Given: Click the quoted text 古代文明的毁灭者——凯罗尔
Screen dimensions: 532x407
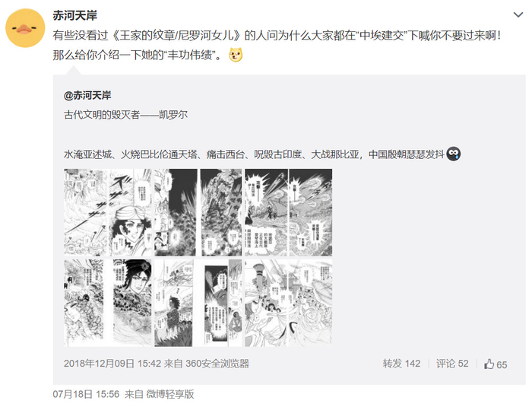Looking at the screenshot, I should [x=125, y=115].
